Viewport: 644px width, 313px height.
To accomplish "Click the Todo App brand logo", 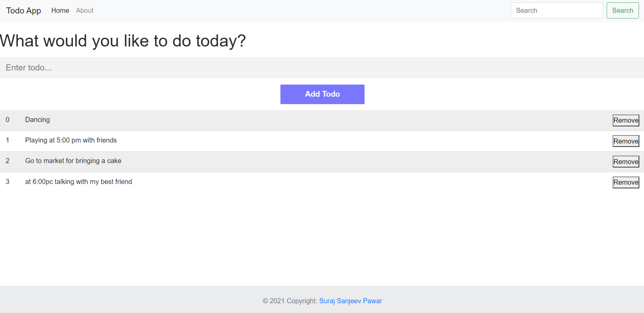I will coord(24,11).
